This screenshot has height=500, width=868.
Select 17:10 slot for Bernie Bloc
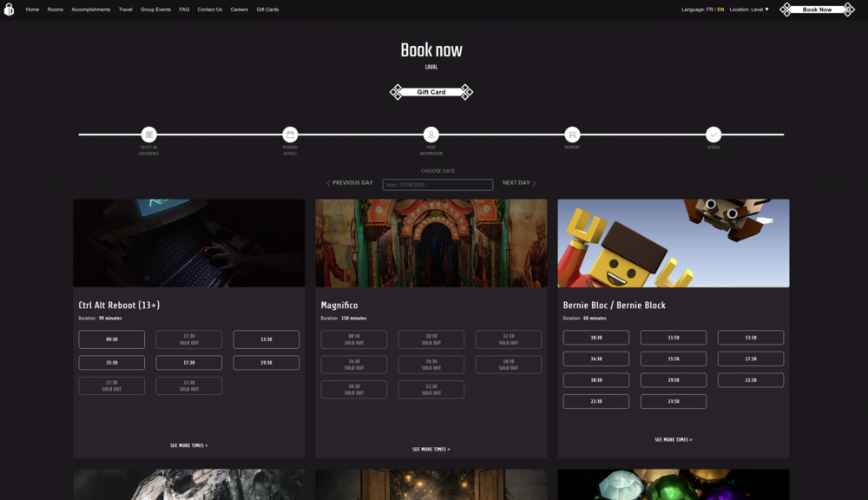[x=751, y=359]
